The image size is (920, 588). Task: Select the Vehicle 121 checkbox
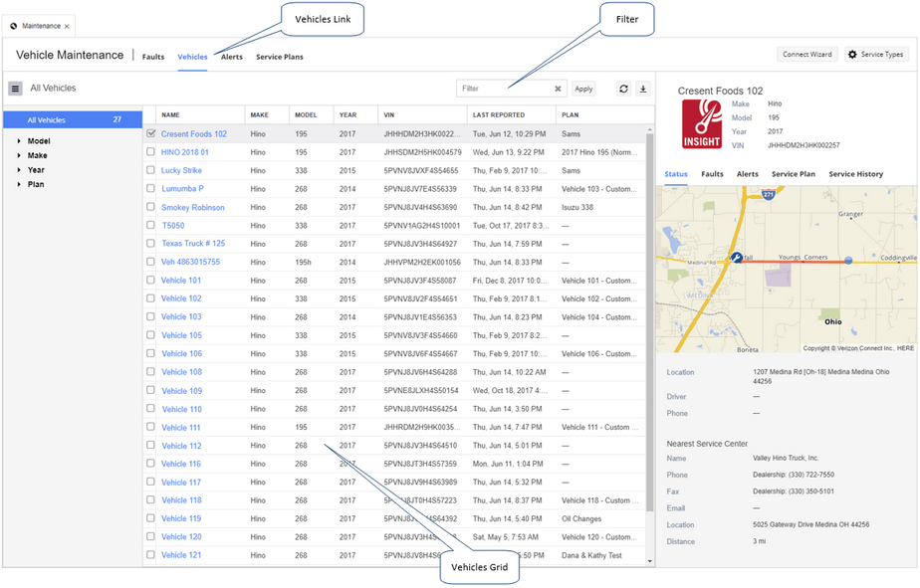coord(150,554)
